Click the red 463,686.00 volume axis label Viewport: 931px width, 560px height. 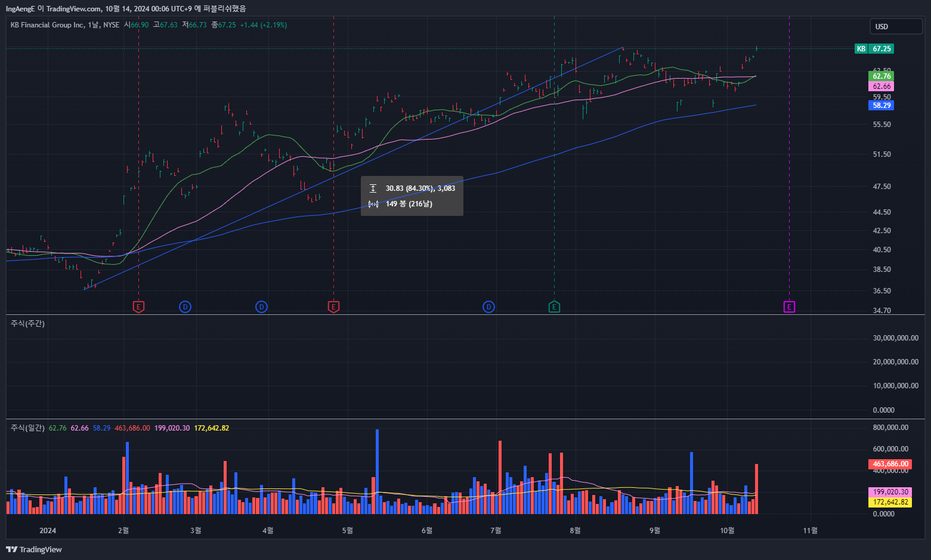(x=890, y=464)
